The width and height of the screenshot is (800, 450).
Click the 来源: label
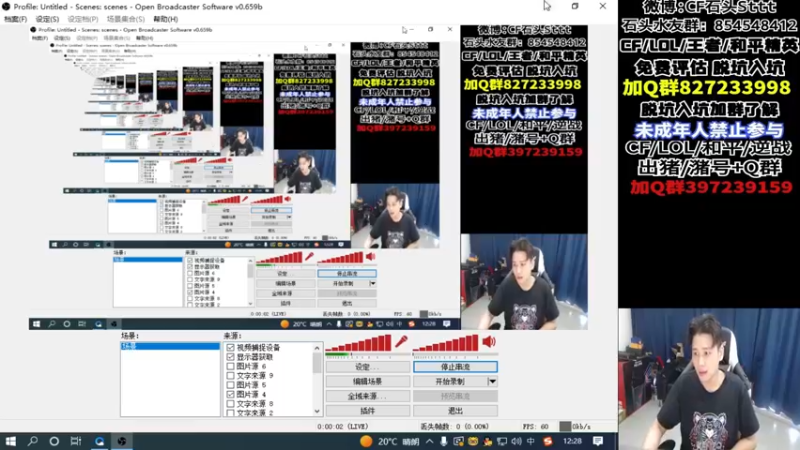point(232,336)
